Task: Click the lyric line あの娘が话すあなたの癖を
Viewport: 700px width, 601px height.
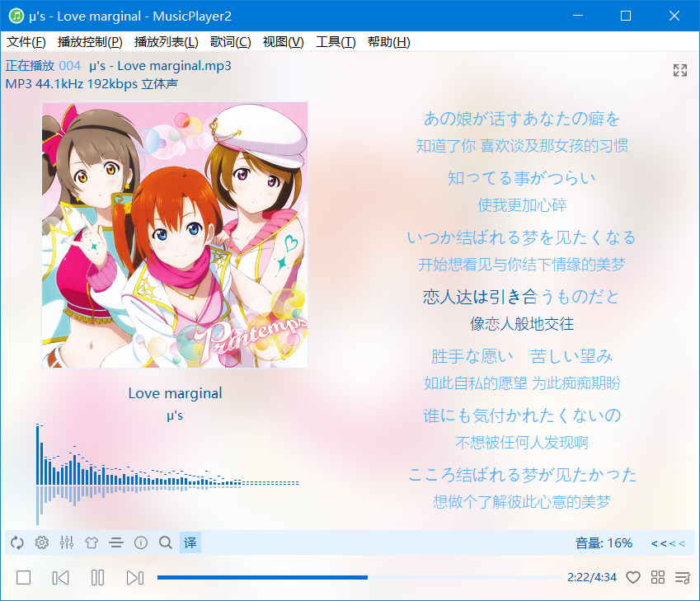Action: tap(521, 119)
